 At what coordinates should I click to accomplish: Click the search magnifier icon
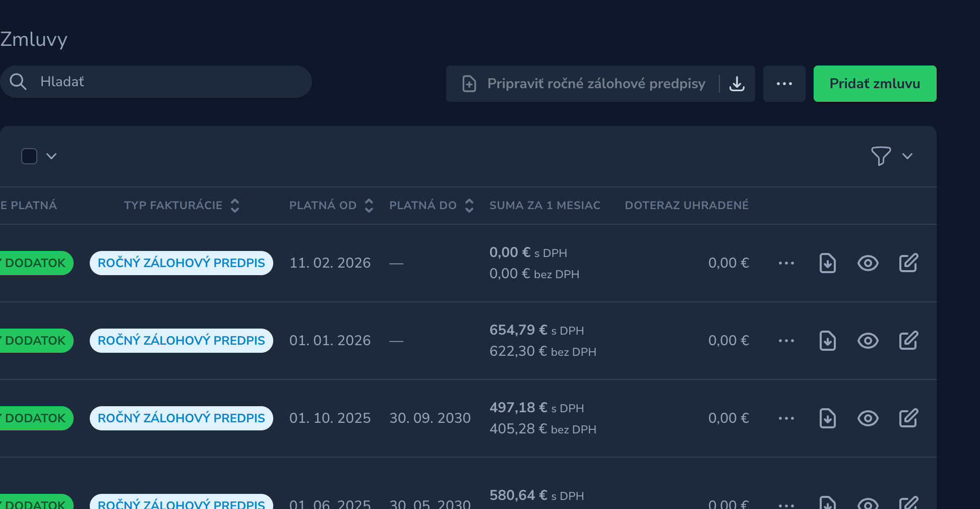click(x=18, y=82)
